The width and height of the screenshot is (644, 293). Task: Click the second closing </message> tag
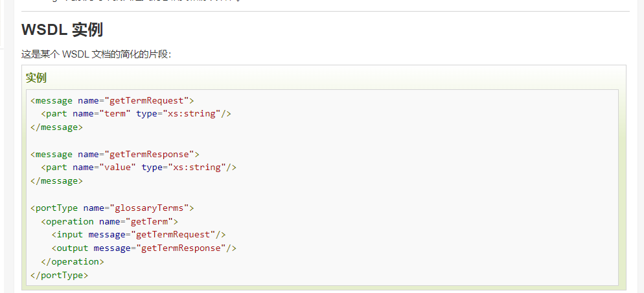[56, 181]
